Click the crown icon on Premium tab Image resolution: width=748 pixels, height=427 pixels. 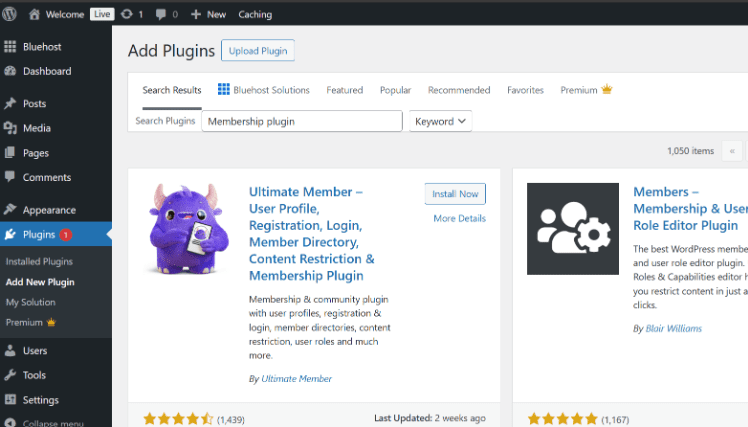coord(607,89)
